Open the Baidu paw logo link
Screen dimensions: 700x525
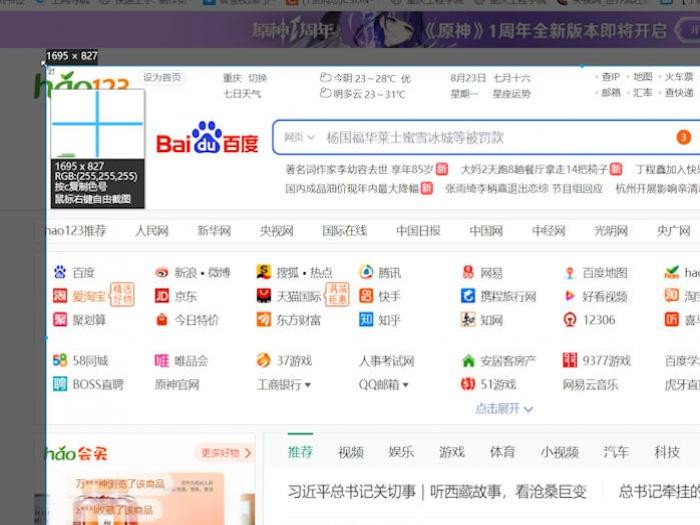click(207, 138)
